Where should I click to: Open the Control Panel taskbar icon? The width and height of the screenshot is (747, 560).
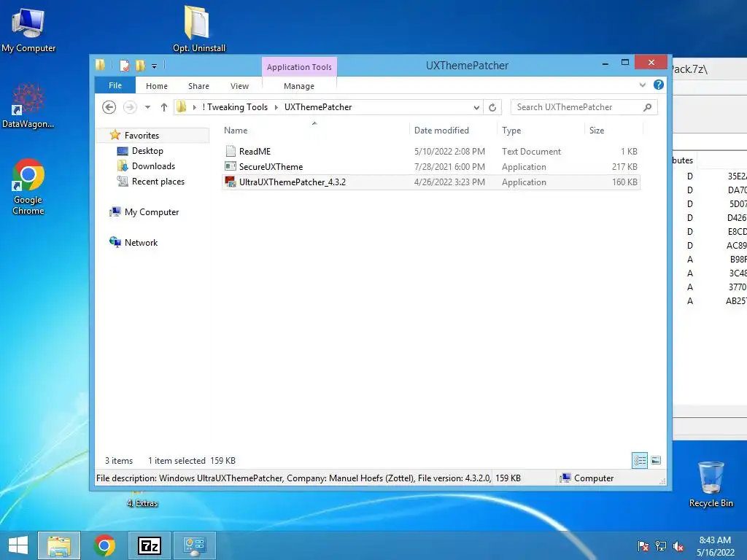pyautogui.click(x=194, y=545)
